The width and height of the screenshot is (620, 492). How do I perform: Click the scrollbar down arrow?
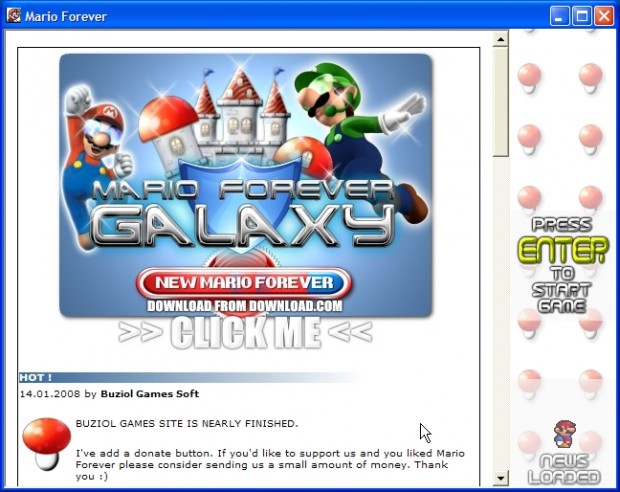[x=501, y=478]
